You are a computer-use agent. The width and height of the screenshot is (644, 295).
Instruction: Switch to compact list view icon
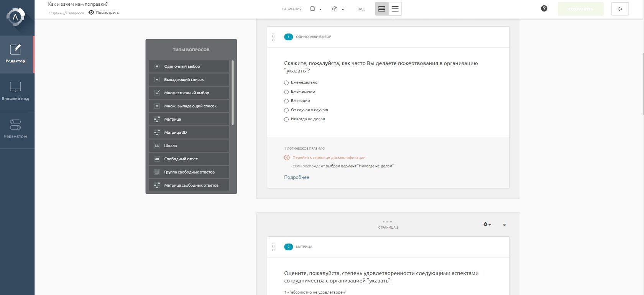[x=395, y=9]
